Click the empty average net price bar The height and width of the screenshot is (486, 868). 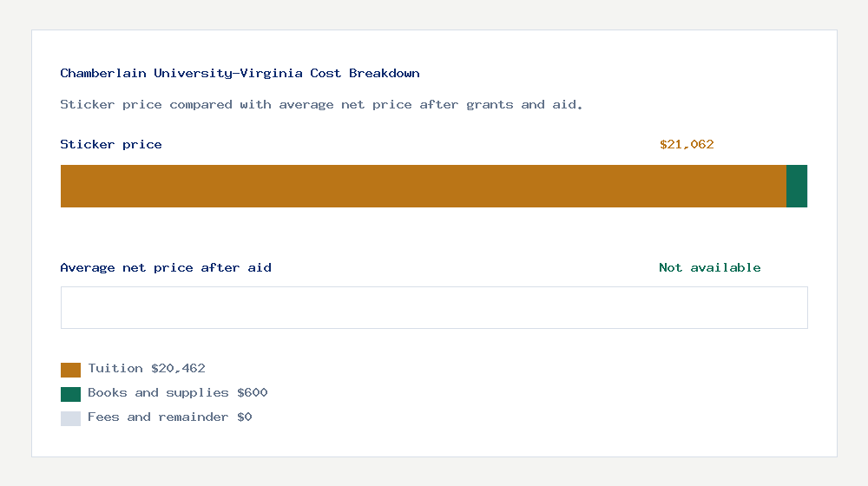point(434,307)
